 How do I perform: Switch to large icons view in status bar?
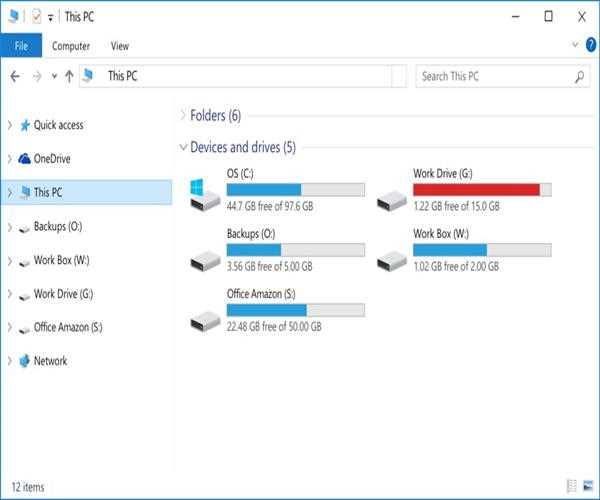point(589,487)
